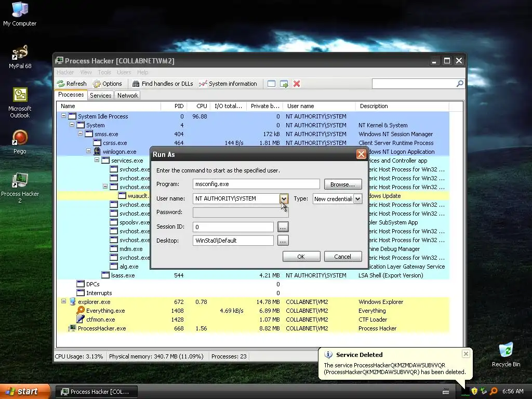
Task: Click the Desktop ellipsis button
Action: click(283, 241)
